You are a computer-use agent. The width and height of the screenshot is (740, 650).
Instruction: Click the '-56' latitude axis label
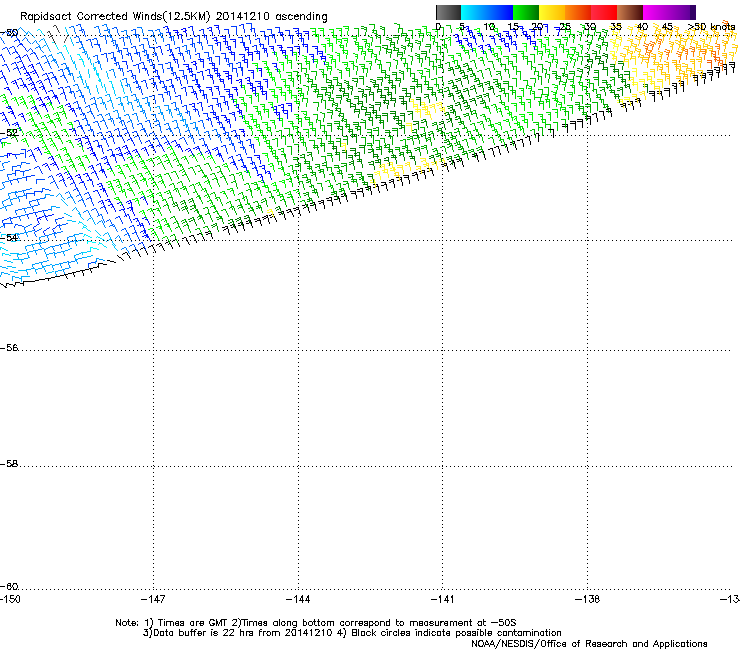[x=9, y=348]
